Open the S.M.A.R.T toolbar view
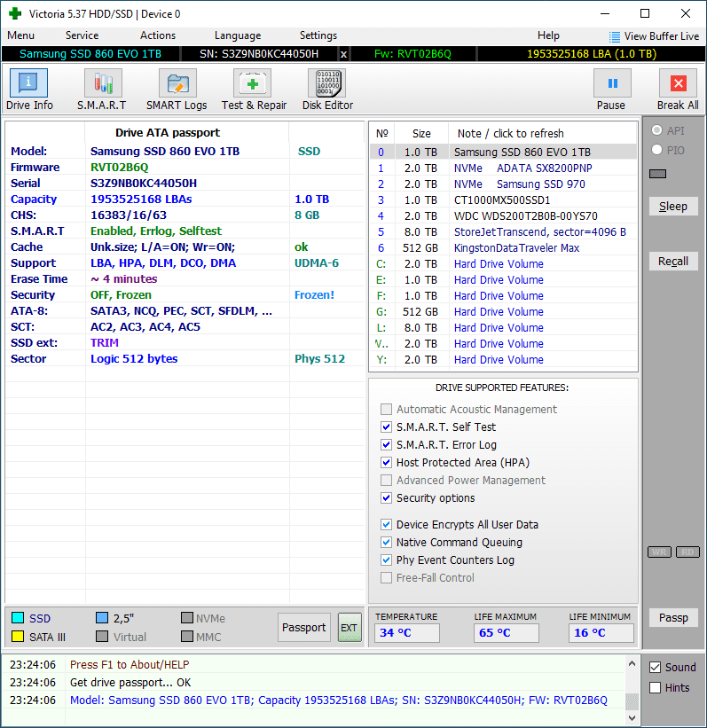The width and height of the screenshot is (707, 728). (102, 90)
